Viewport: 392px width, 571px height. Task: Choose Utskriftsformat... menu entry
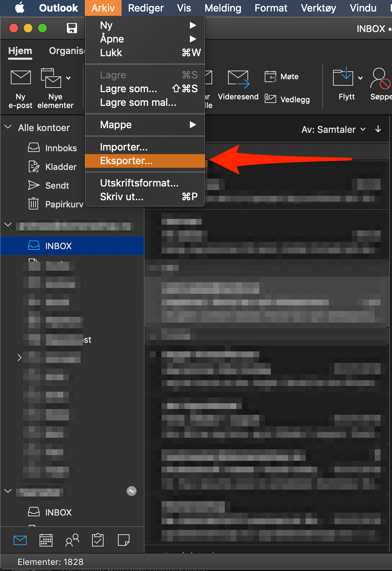[x=145, y=183]
